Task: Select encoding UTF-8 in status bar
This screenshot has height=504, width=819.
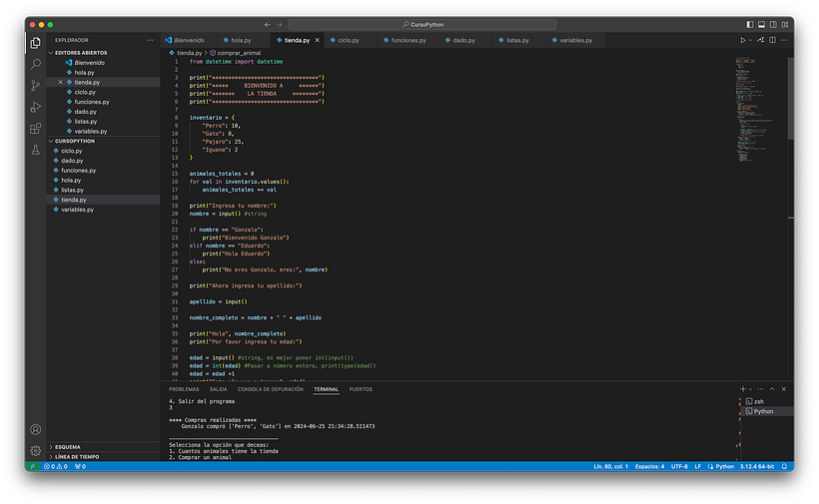Action: coord(679,466)
